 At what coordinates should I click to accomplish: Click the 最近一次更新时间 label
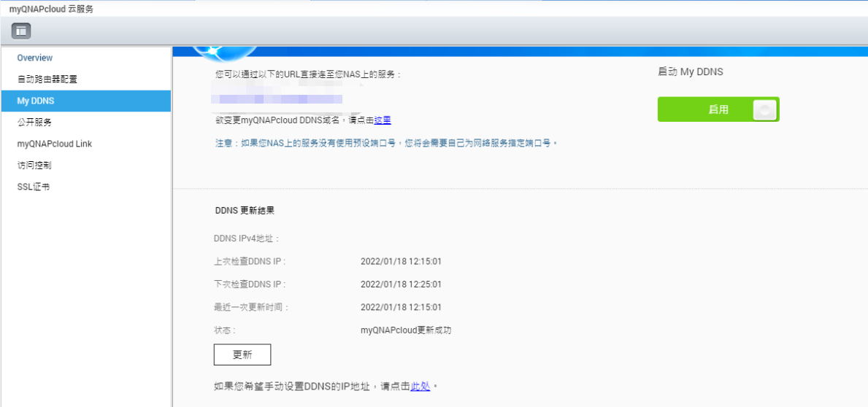click(251, 308)
